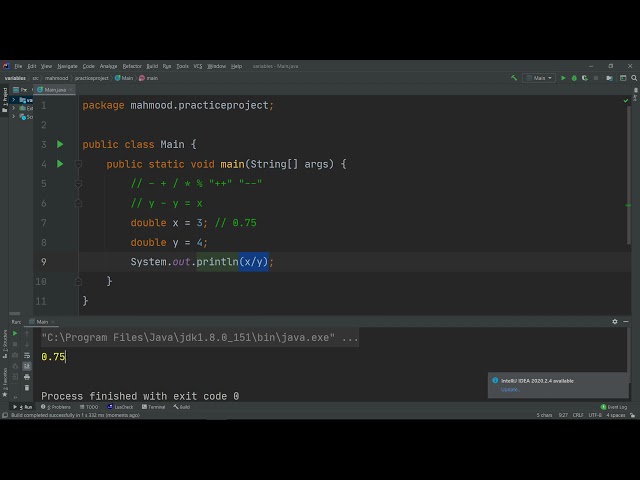Click green run gutter arrow on line 4
640x480 pixels.
[60, 164]
